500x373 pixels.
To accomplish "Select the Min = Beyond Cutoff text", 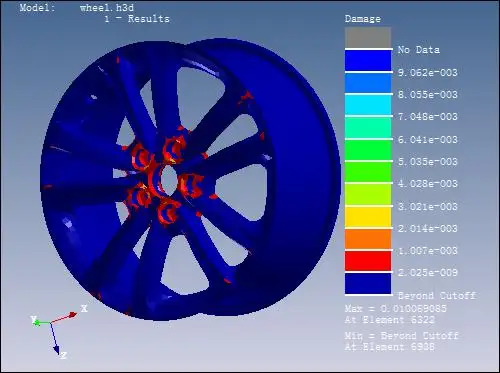I will click(x=402, y=335).
